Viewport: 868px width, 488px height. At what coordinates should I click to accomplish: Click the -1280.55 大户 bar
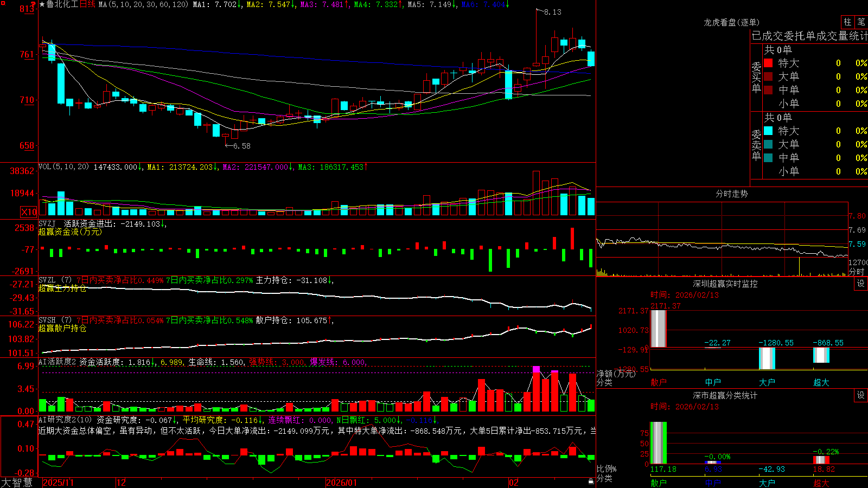pos(767,358)
